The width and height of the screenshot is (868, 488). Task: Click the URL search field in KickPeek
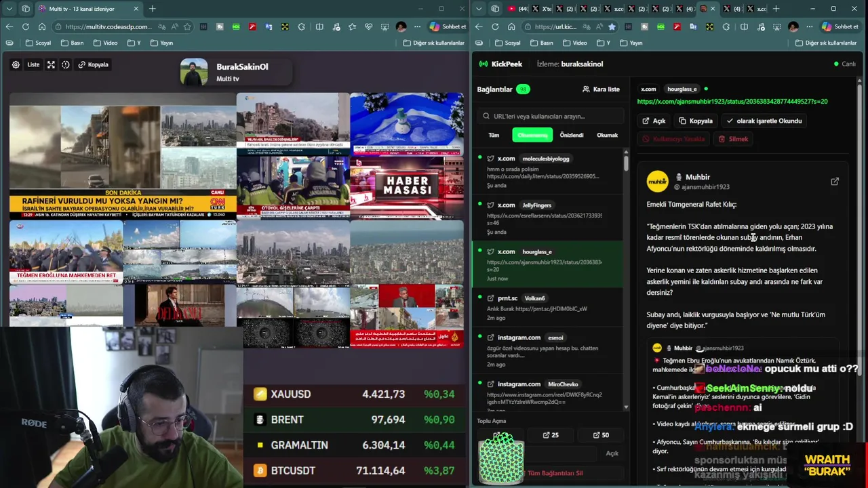(x=549, y=116)
